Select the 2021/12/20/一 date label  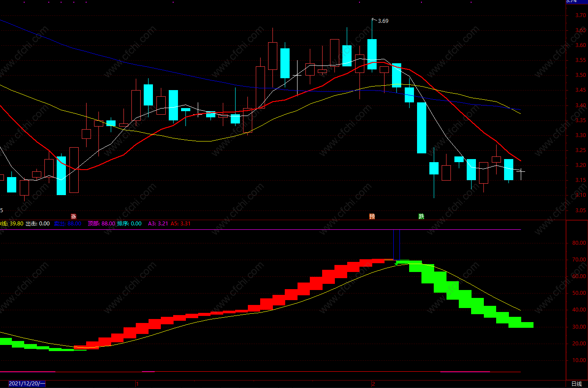[x=27, y=384]
